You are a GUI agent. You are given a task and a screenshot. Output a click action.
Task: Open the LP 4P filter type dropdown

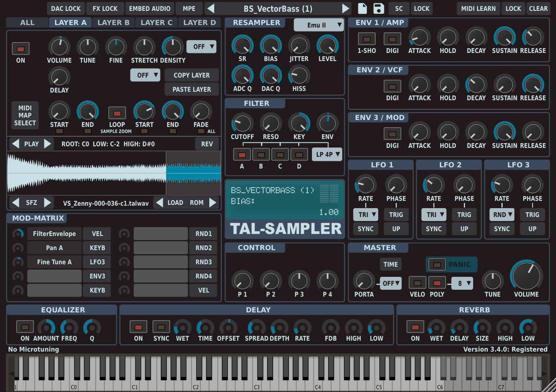(327, 154)
